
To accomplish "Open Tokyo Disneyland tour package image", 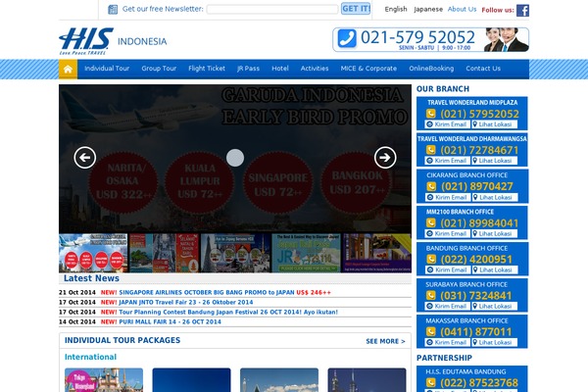I will click(x=104, y=380).
